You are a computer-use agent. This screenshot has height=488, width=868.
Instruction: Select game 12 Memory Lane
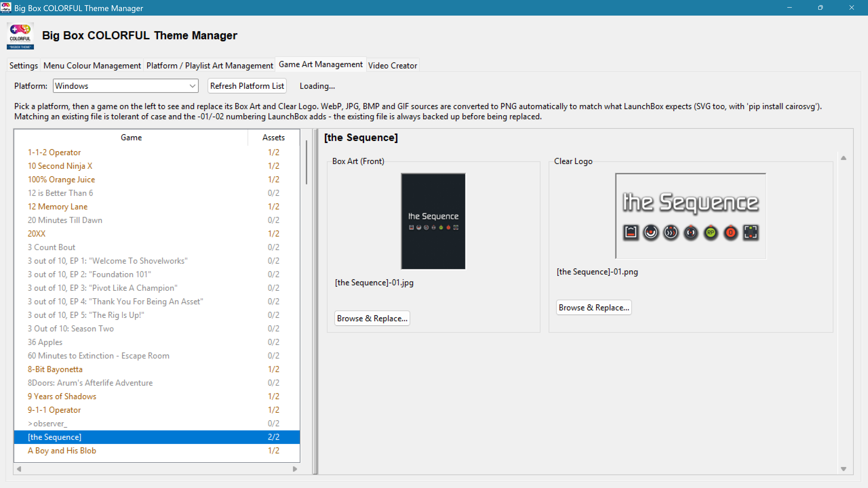point(157,206)
